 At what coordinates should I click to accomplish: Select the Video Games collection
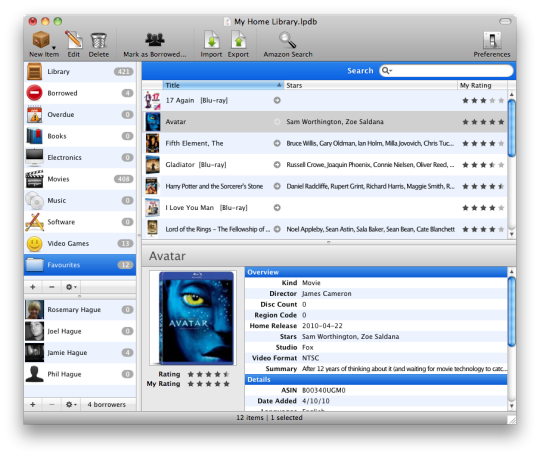click(80, 243)
